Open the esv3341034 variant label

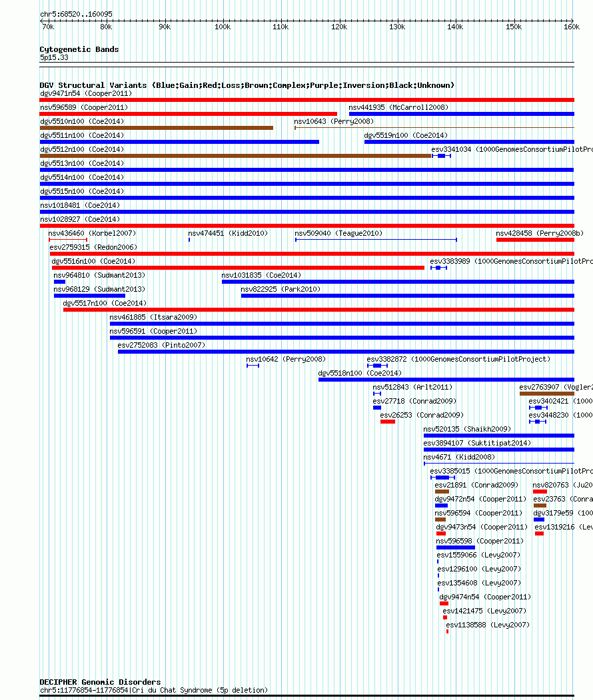512,149
